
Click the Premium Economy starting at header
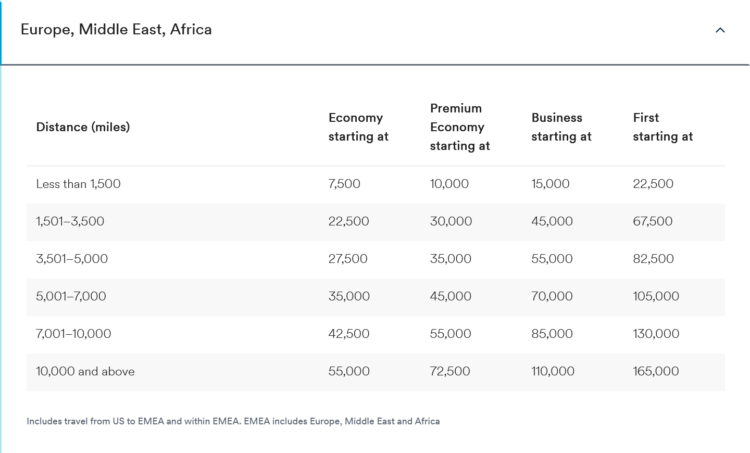click(460, 127)
